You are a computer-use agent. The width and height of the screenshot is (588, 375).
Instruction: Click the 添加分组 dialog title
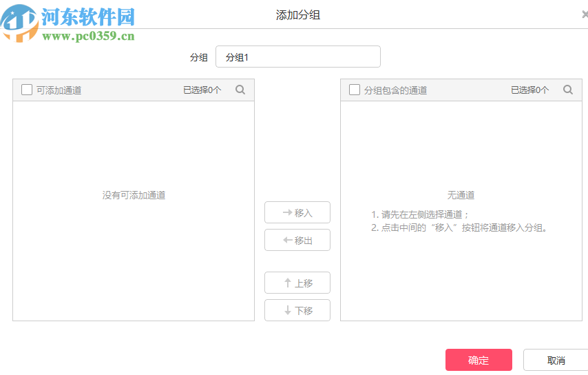(x=298, y=15)
